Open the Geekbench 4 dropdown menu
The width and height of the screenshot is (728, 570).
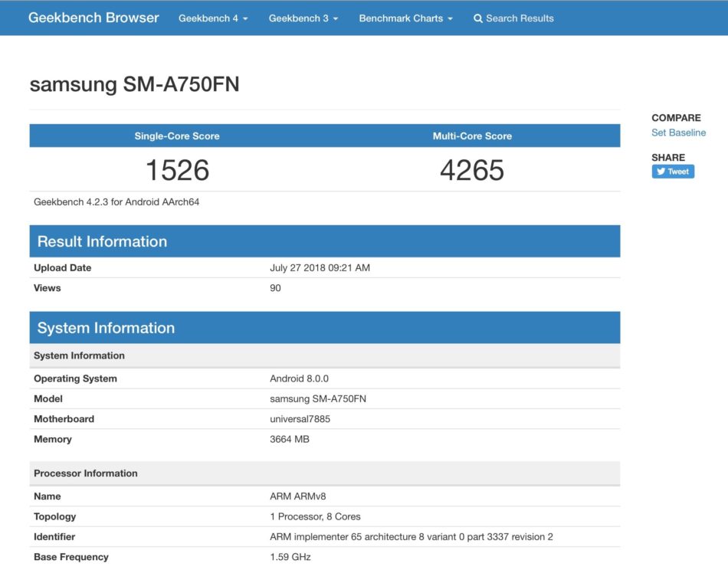213,18
